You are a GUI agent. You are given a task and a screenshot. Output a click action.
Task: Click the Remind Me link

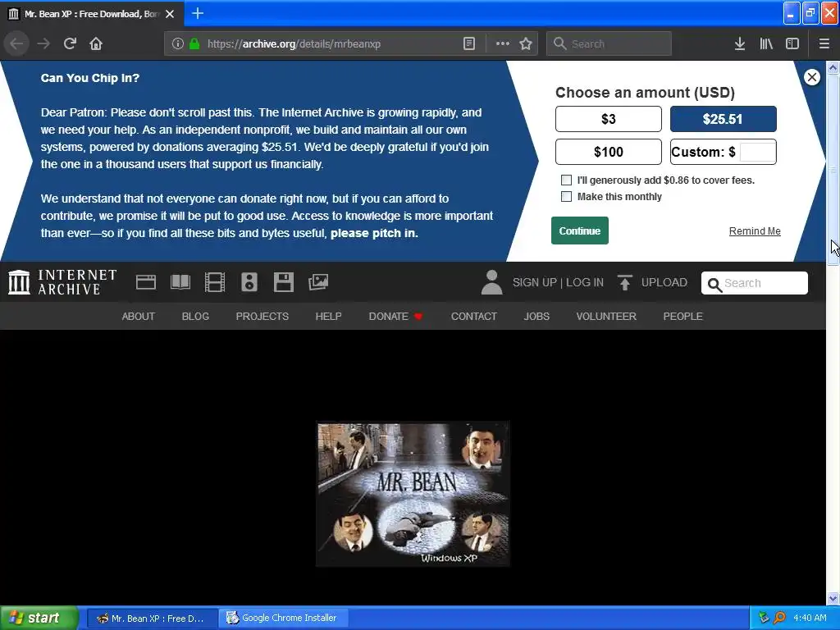(x=755, y=231)
